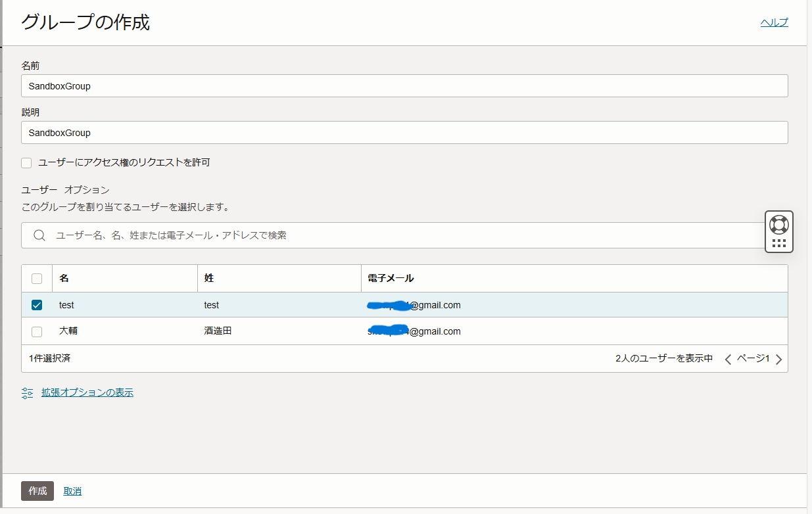The width and height of the screenshot is (812, 514).
Task: Select the 大輔 first name cell
Action: point(68,331)
